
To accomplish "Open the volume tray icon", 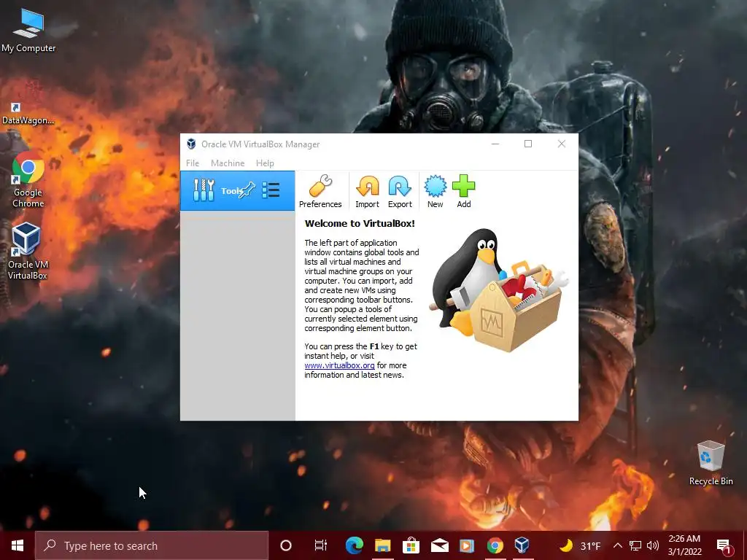I will 653,545.
